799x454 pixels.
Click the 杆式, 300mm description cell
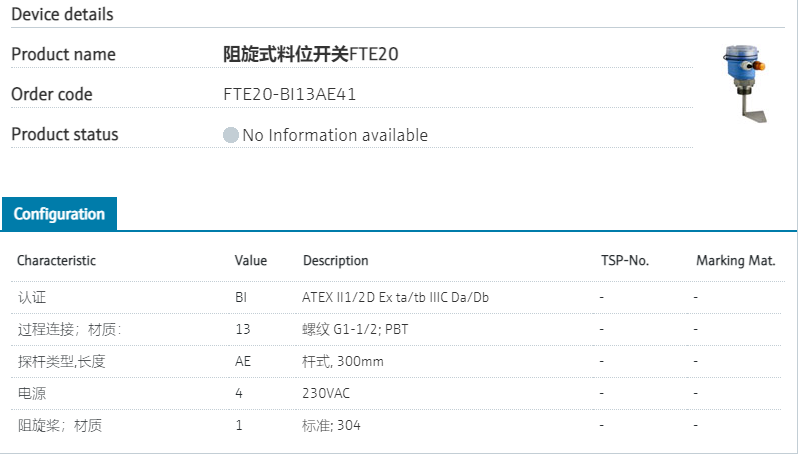(x=343, y=361)
